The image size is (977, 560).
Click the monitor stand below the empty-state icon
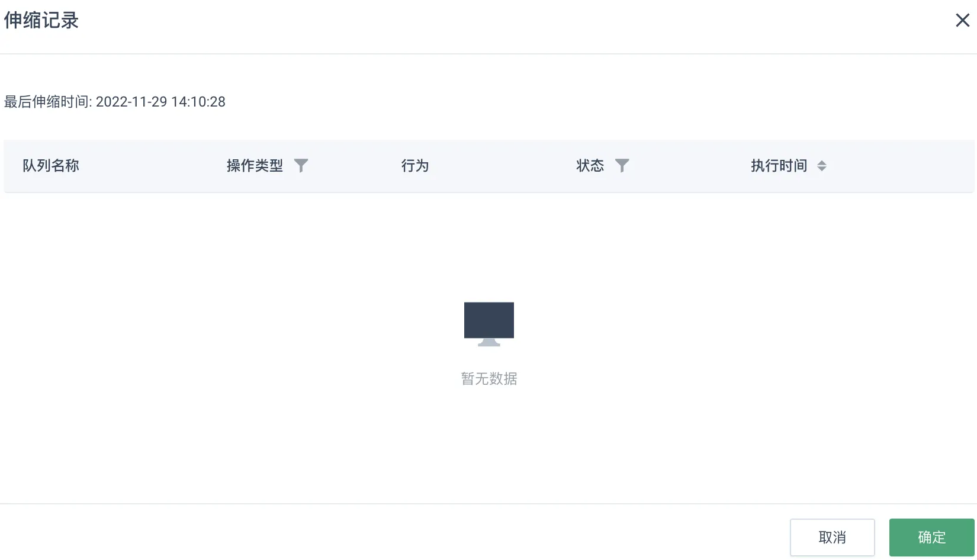[x=489, y=342]
